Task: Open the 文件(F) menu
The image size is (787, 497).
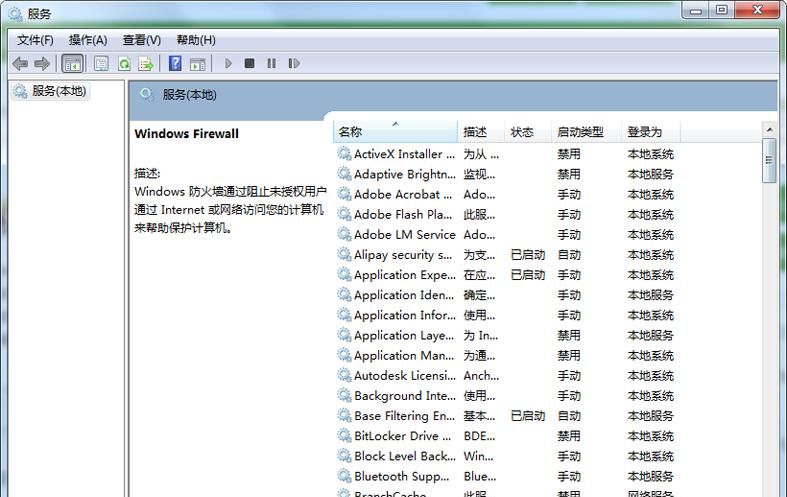Action: [35, 40]
